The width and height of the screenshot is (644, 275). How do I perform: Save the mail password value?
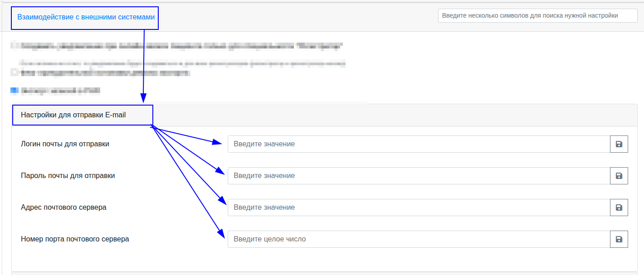[x=619, y=176]
